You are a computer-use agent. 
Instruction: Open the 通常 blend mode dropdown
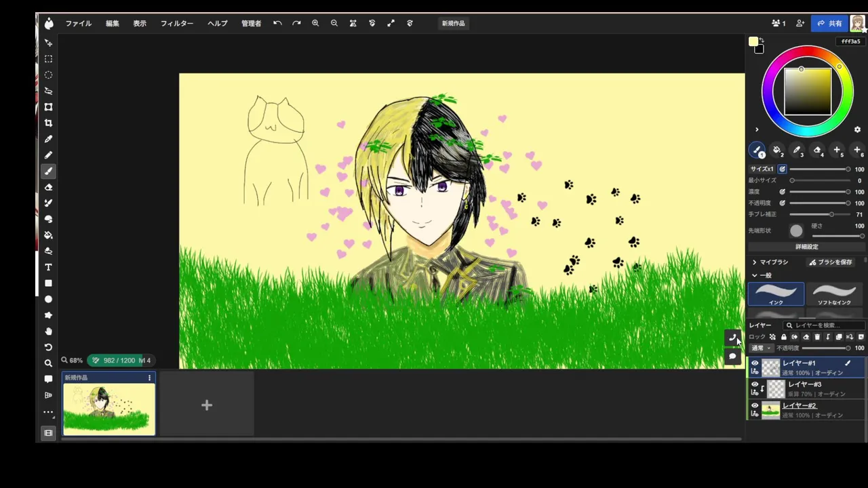pos(761,348)
